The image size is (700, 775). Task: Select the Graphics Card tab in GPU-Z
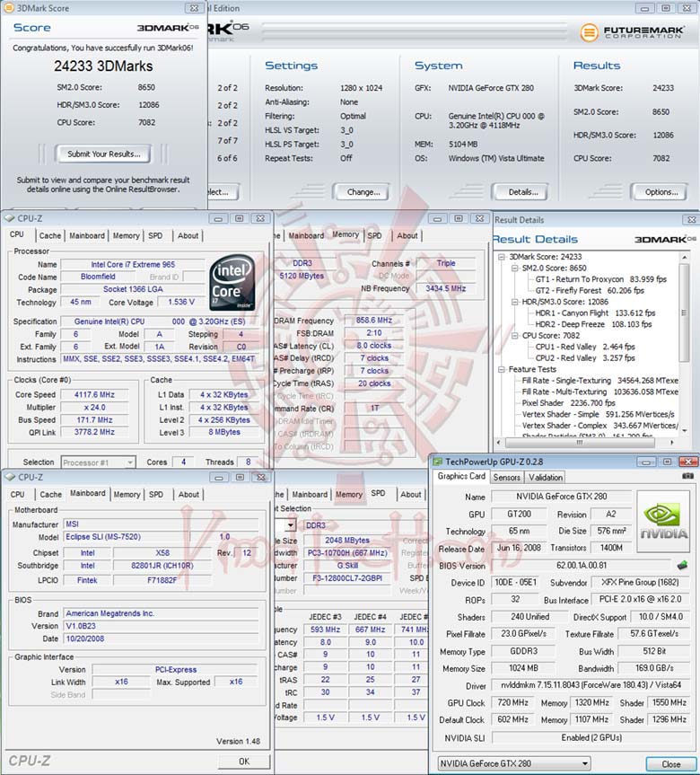pos(461,476)
